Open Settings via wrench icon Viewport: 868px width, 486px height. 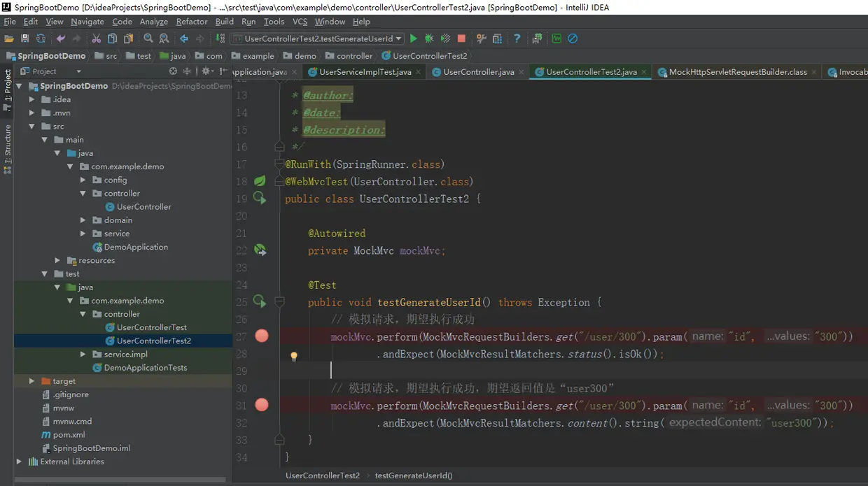tap(482, 38)
